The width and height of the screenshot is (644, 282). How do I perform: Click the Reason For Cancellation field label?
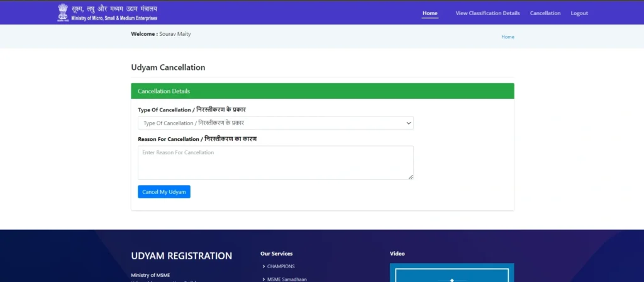point(197,139)
